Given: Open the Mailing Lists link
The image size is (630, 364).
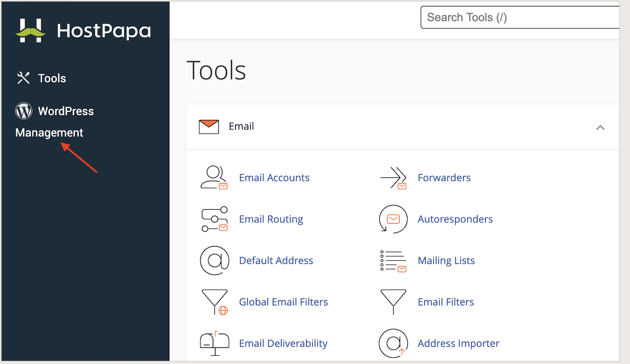Looking at the screenshot, I should [x=446, y=261].
